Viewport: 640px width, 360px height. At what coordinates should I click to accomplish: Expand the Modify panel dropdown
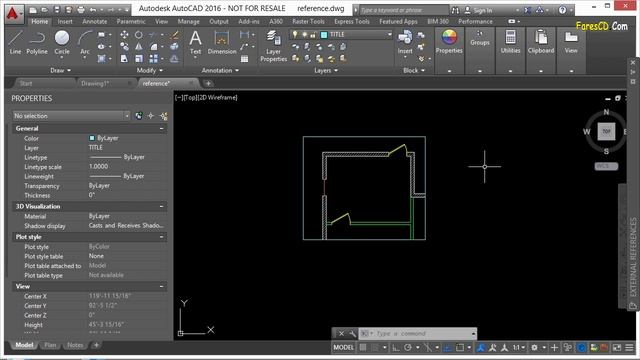[149, 70]
